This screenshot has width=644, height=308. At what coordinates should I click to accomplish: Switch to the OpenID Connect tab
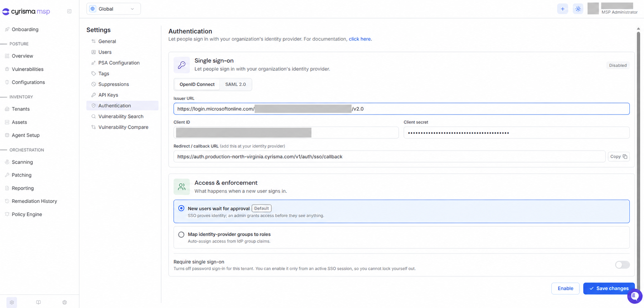(x=197, y=84)
